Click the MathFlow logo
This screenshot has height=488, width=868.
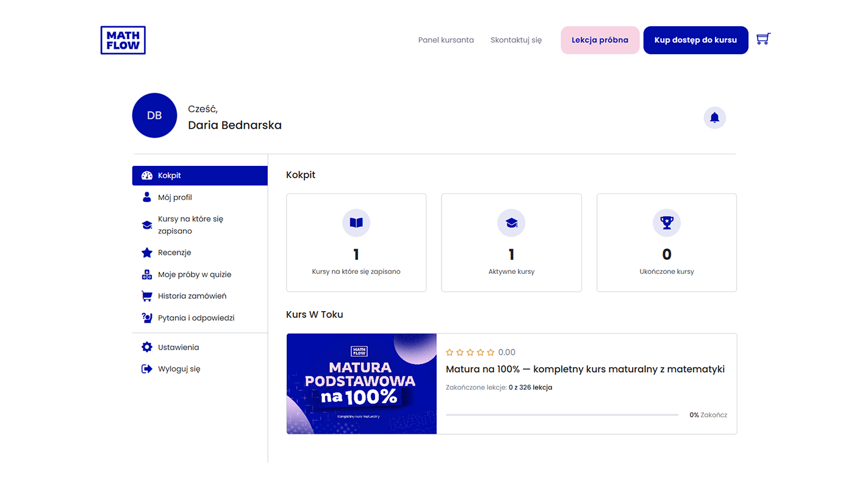(x=123, y=40)
